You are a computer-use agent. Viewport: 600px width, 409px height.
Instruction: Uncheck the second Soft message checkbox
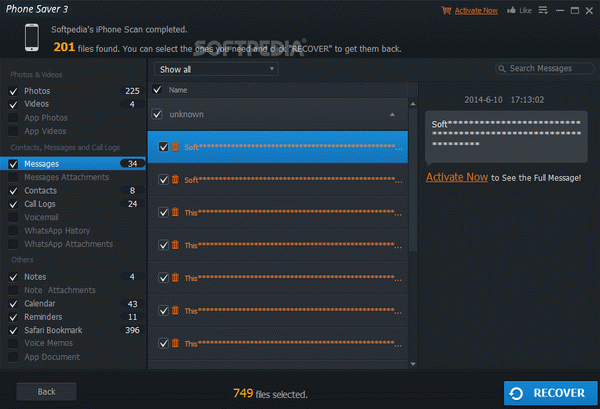(163, 179)
